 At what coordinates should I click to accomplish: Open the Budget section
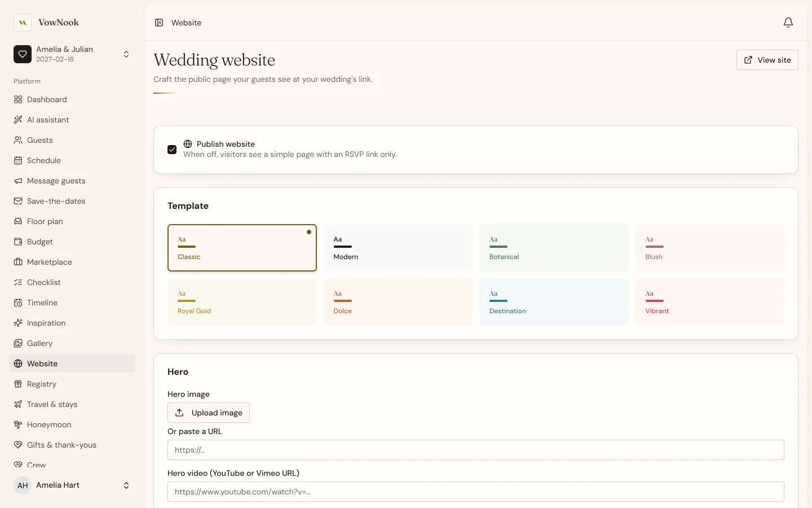pyautogui.click(x=72, y=242)
